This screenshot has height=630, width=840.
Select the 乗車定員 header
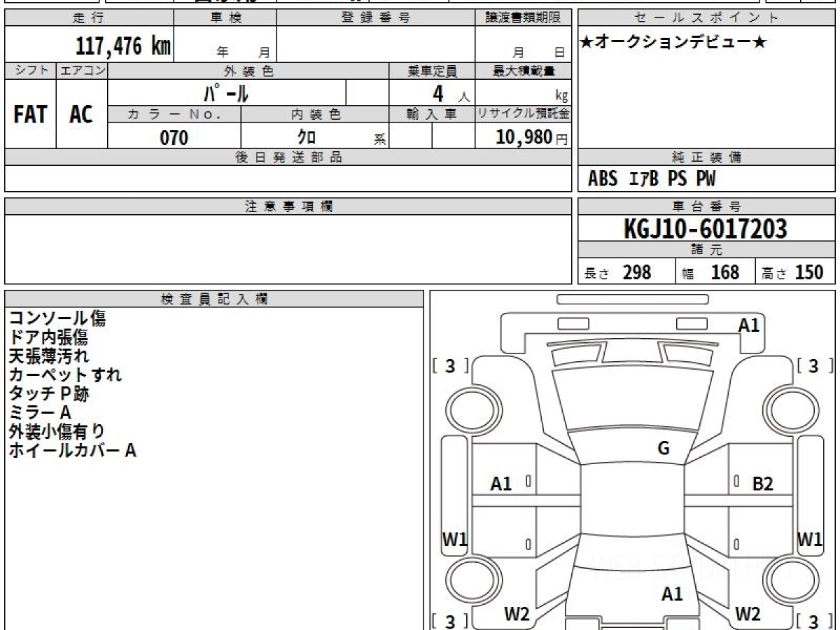[432, 71]
